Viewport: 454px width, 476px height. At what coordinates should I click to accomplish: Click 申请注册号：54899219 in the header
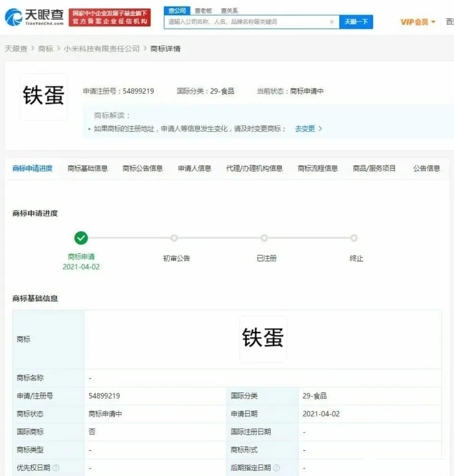point(118,91)
